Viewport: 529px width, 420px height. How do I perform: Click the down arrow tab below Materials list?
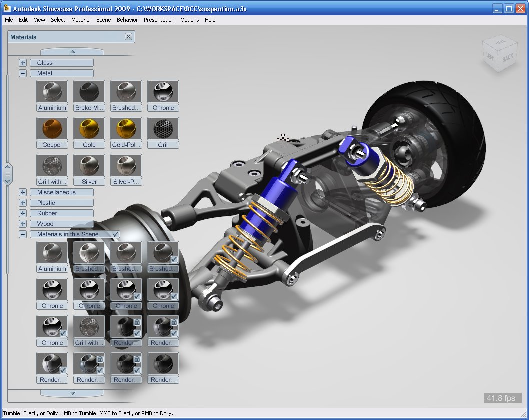point(72,393)
